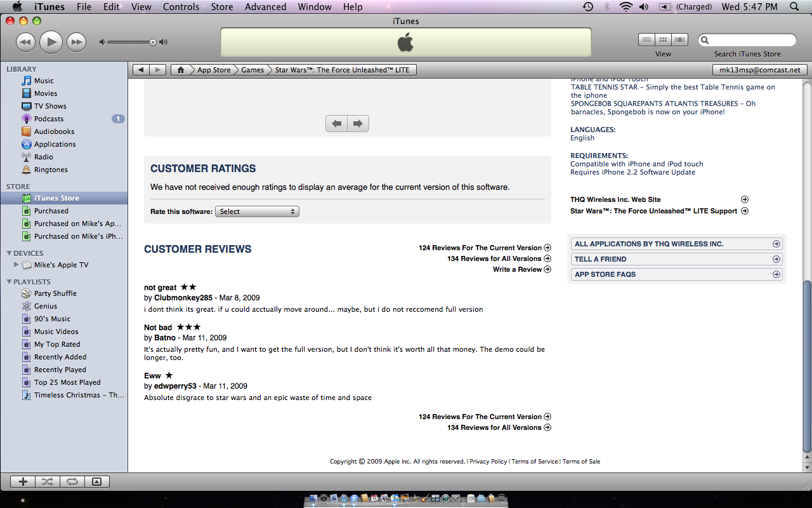Open the Store menu
This screenshot has height=508, width=812.
tap(221, 7)
